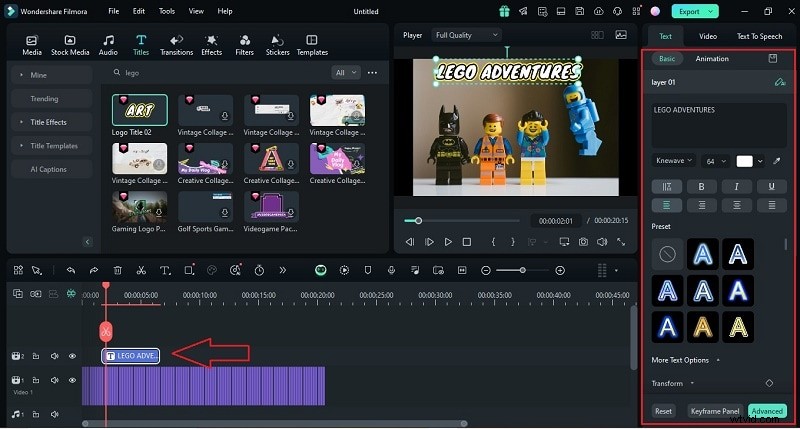
Task: Click the white text color swatch
Action: [x=744, y=161]
